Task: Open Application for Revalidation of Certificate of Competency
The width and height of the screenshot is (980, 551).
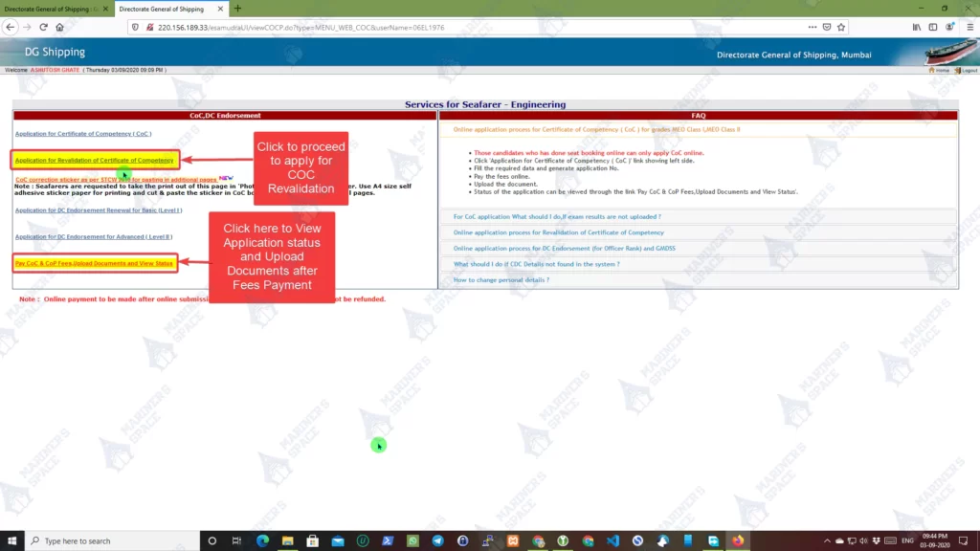Action: pyautogui.click(x=95, y=160)
